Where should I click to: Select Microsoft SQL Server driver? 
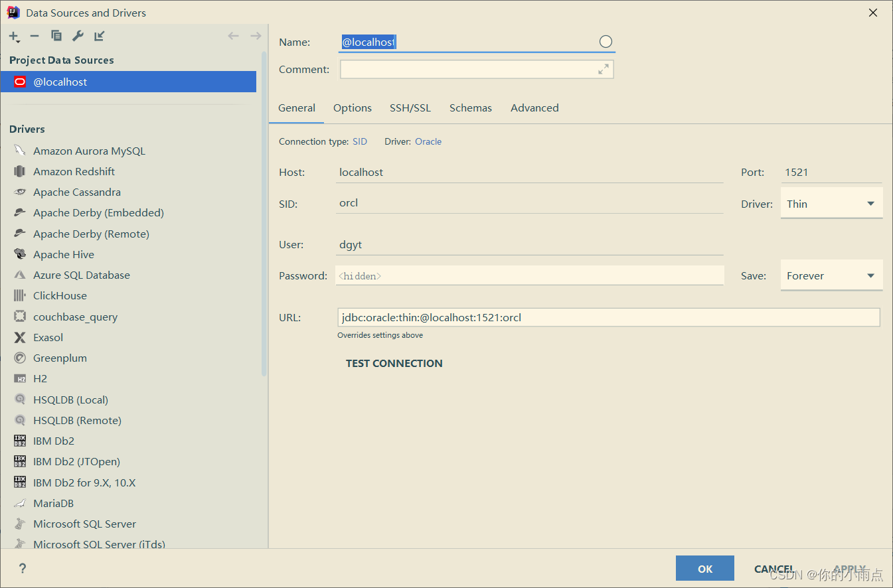[x=128, y=524]
